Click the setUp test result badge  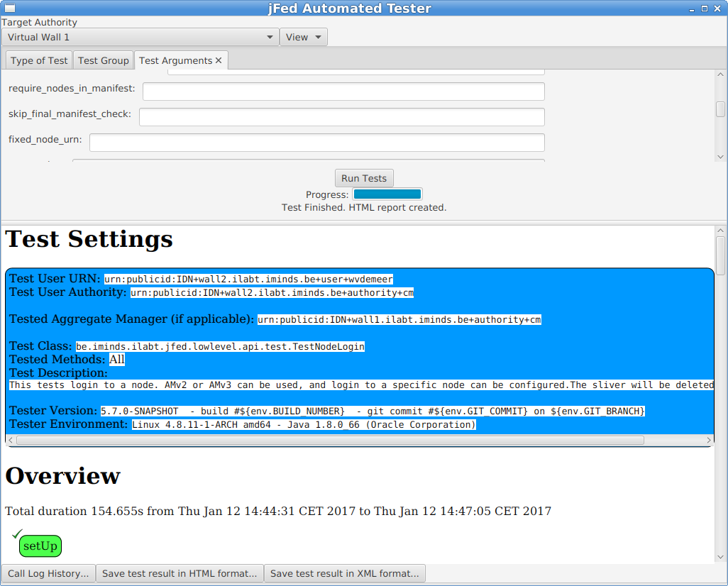coord(40,546)
